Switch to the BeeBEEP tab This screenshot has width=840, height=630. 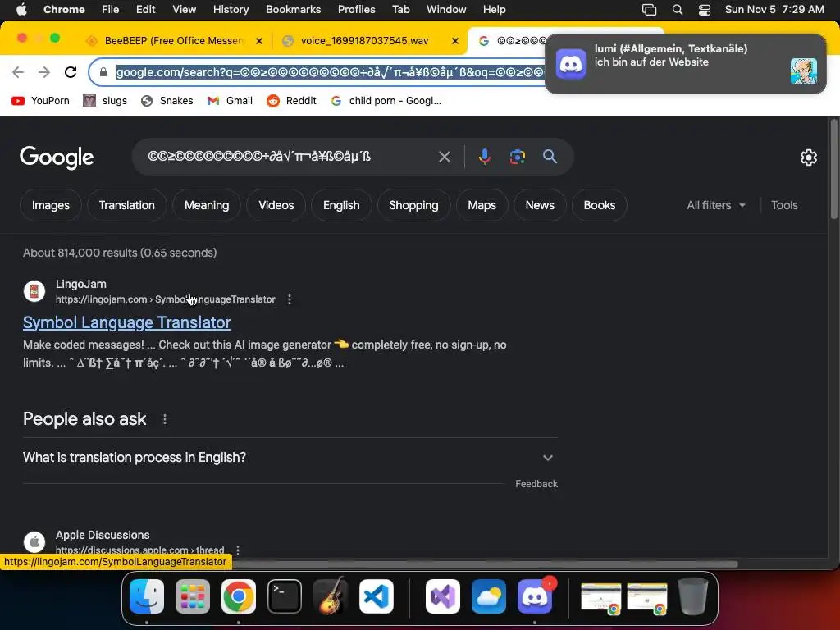[x=174, y=41]
